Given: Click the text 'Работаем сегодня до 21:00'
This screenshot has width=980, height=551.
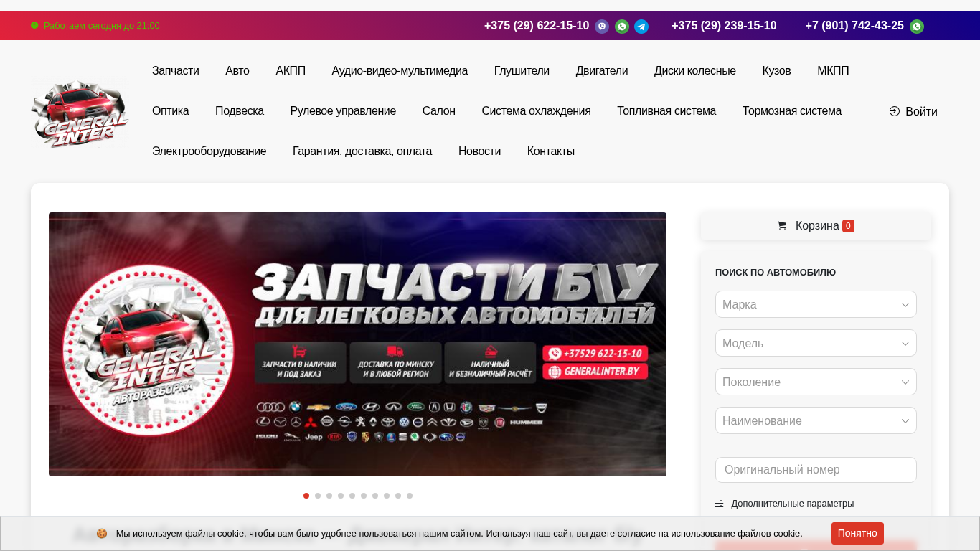Looking at the screenshot, I should coord(102,26).
